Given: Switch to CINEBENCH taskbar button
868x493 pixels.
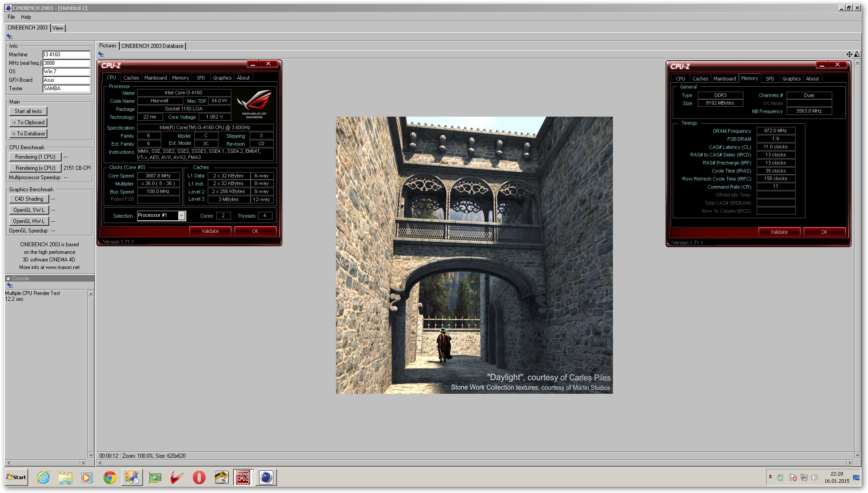Looking at the screenshot, I should pyautogui.click(x=266, y=477).
